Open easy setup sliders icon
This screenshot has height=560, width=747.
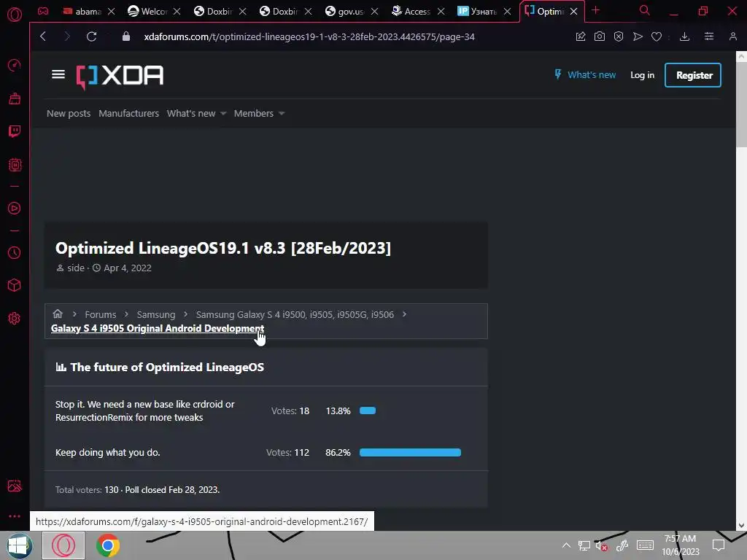(x=709, y=36)
